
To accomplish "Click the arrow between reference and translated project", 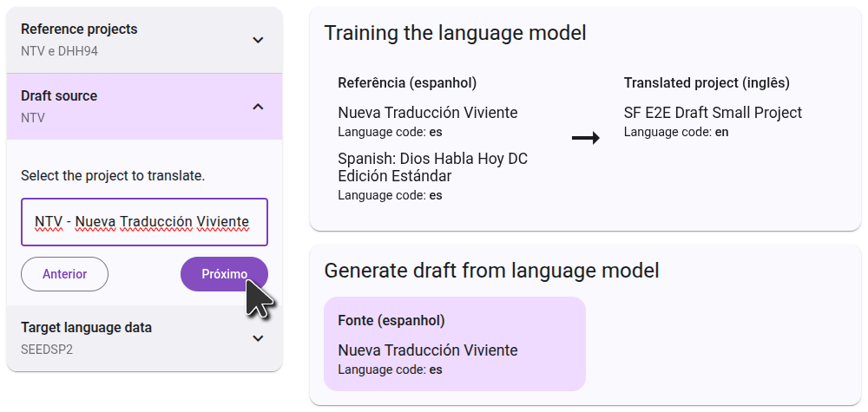I will [585, 138].
